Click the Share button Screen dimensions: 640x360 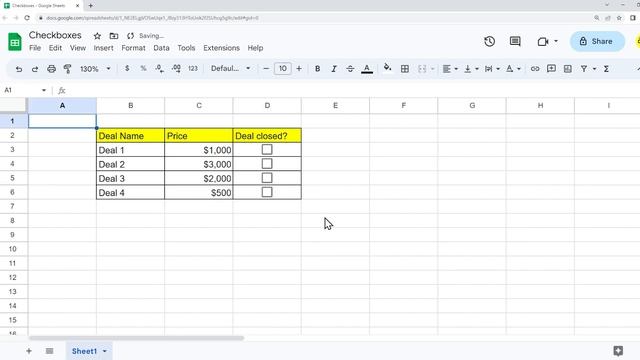tap(597, 41)
